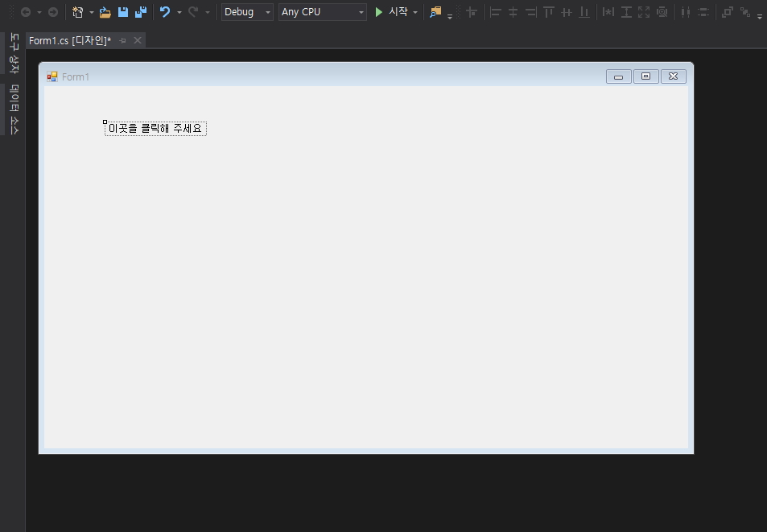767x532 pixels.
Task: Open the Redo history dropdown arrow
Action: tap(208, 12)
